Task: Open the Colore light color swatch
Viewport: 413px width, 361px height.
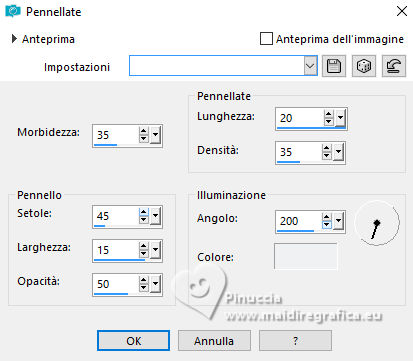Action: [x=306, y=256]
